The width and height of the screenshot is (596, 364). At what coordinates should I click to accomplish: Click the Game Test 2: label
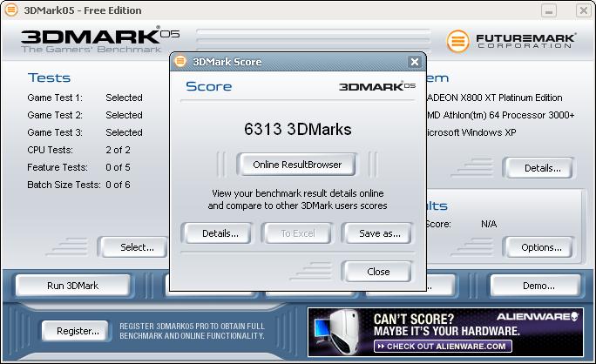55,115
